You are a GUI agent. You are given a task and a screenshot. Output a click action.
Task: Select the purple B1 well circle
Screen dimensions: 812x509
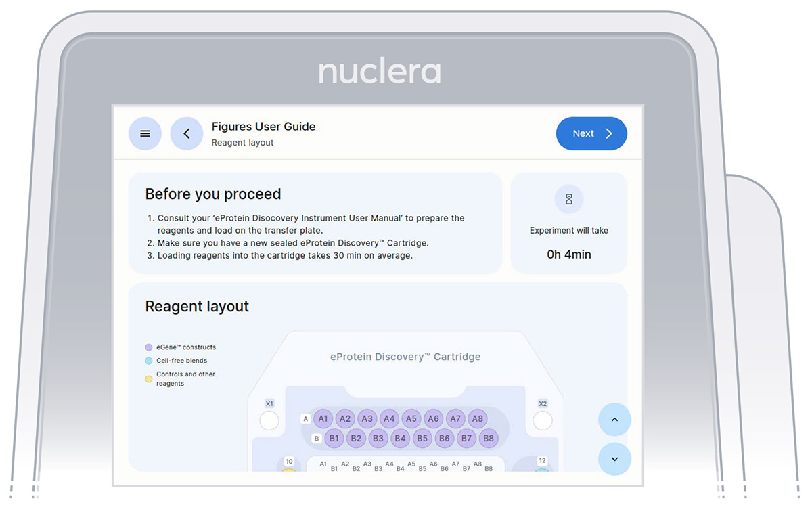pos(334,439)
